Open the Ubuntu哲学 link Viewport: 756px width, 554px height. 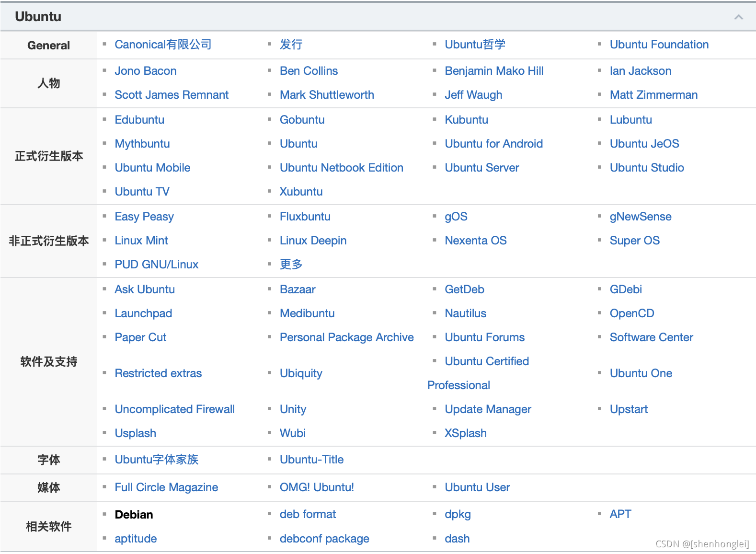tap(475, 45)
